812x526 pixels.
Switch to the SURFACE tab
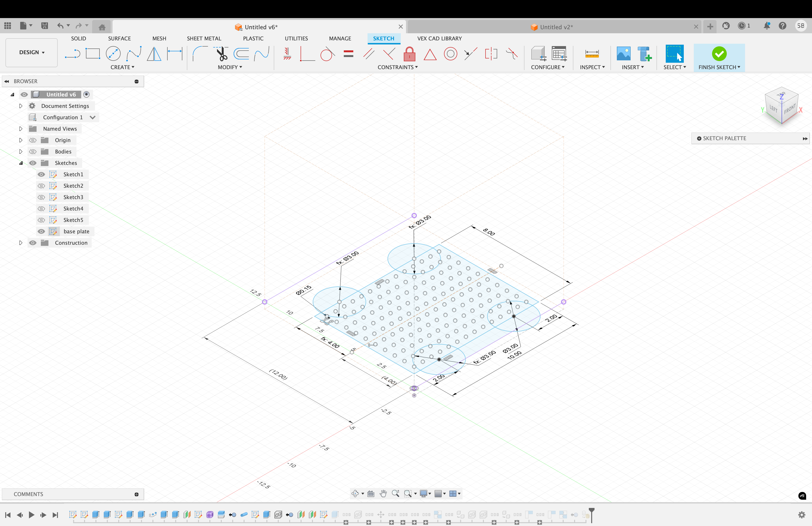[x=119, y=38]
